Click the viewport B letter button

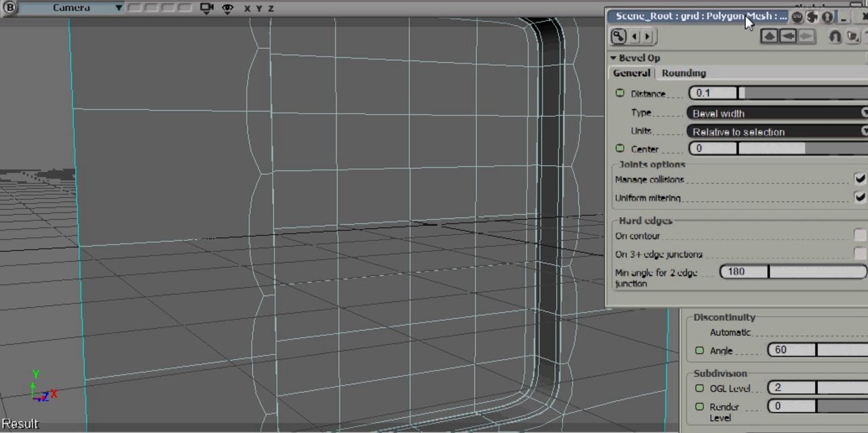click(10, 7)
